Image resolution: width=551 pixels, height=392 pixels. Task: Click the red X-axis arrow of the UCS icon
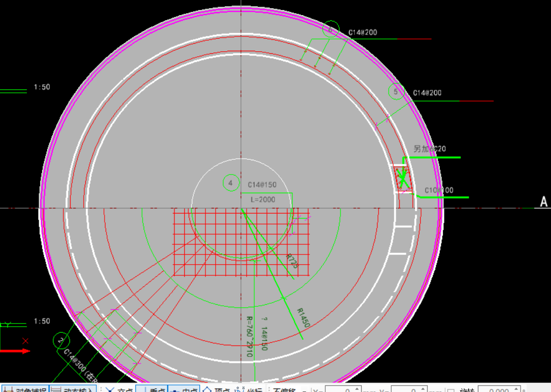click(15, 350)
